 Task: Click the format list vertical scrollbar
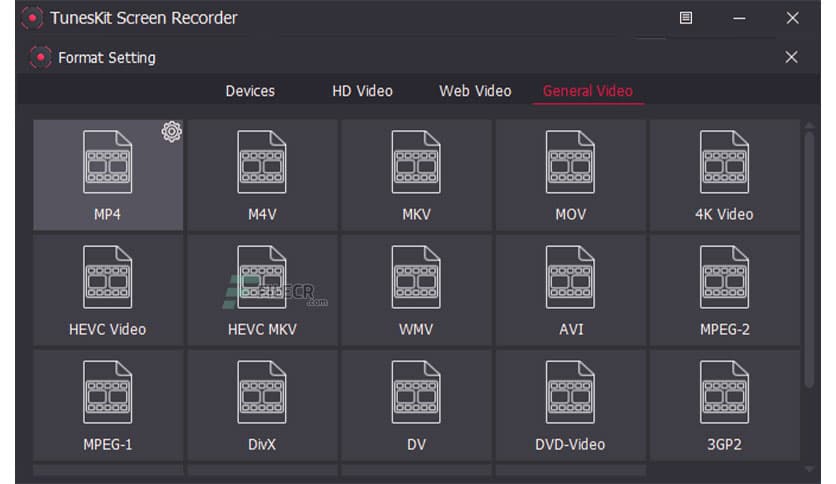tap(809, 260)
